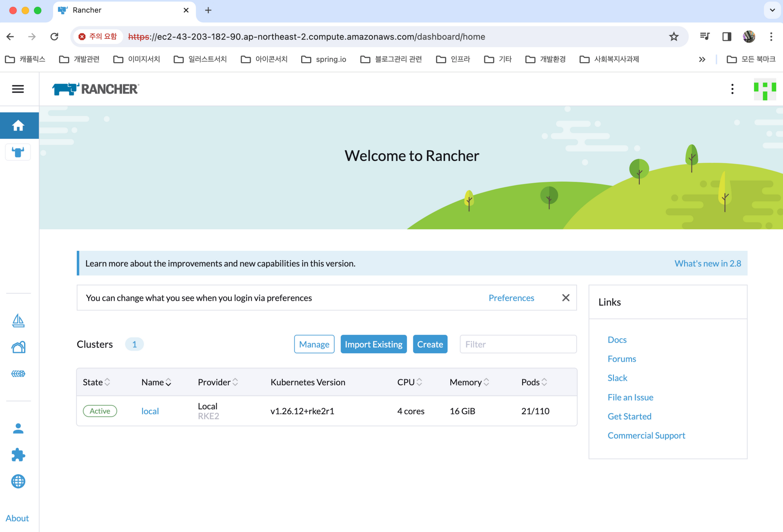Open Cluster Management barn icon
Image resolution: width=783 pixels, height=532 pixels.
(18, 347)
